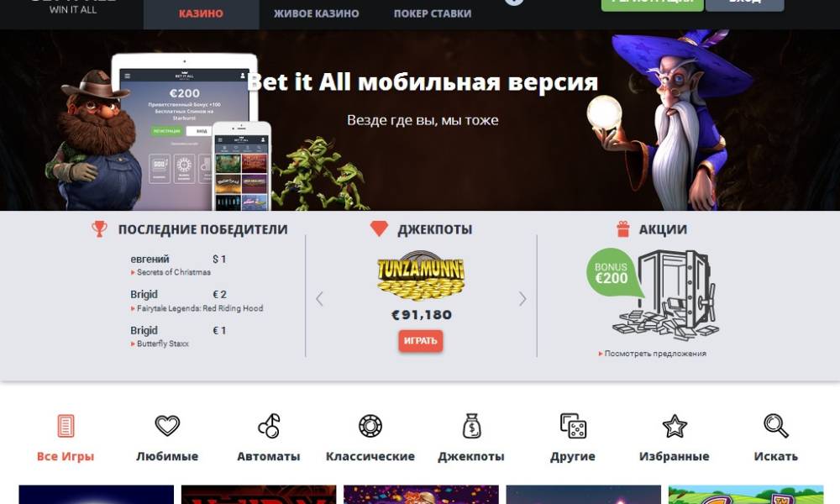Viewport: 840px width, 504px height.
Task: Choose the Автоматы cherry icon
Action: [269, 427]
